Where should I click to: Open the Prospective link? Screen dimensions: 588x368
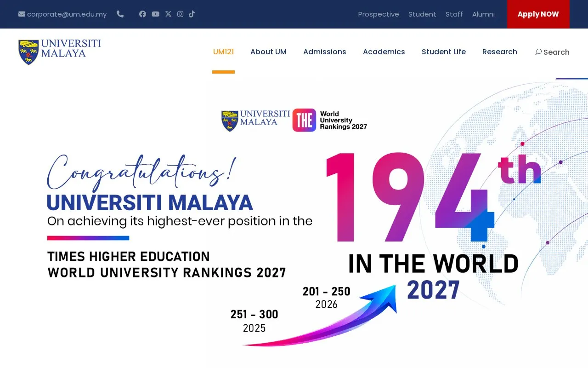[x=379, y=14]
